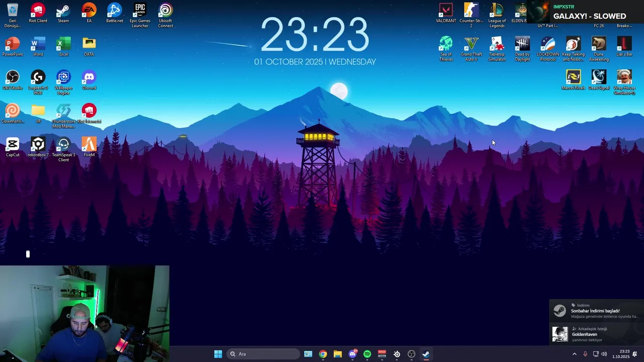
Task: Select the EA app shortcut
Action: 89,14
